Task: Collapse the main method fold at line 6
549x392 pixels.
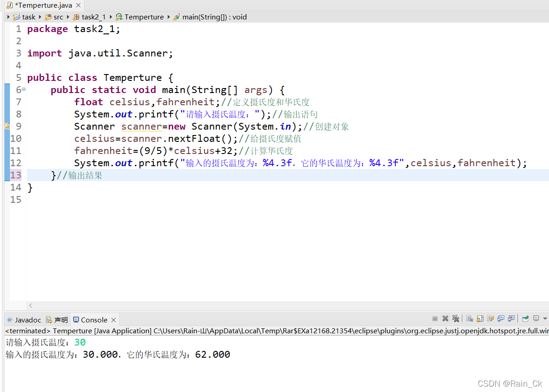Action: tap(23, 89)
